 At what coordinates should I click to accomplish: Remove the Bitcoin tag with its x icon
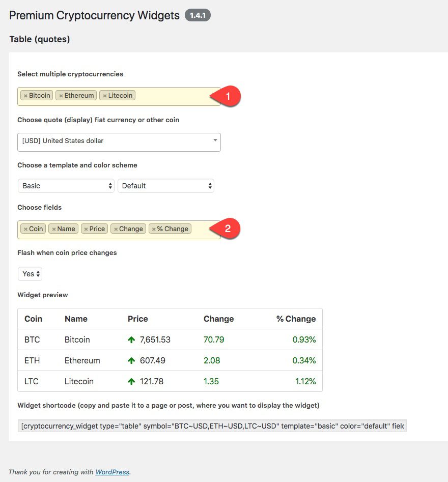(x=25, y=96)
